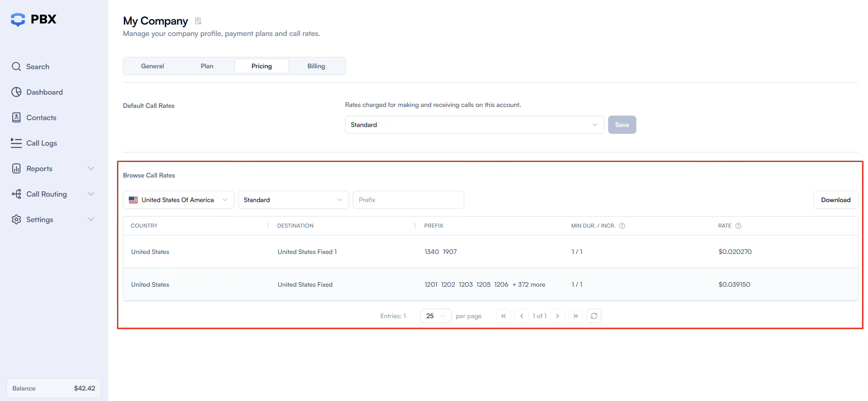Switch to the Billing tab
The height and width of the screenshot is (401, 868).
tap(316, 66)
